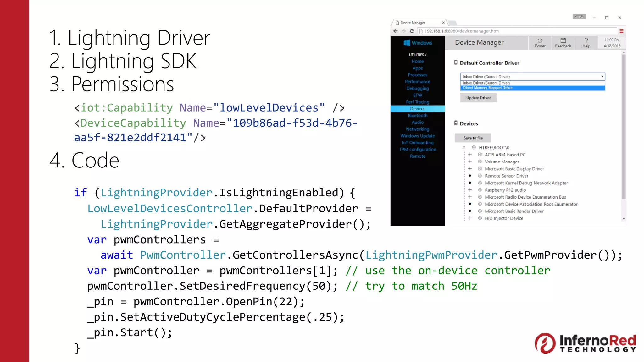Click the Save to file button
The height and width of the screenshot is (362, 644).
473,138
